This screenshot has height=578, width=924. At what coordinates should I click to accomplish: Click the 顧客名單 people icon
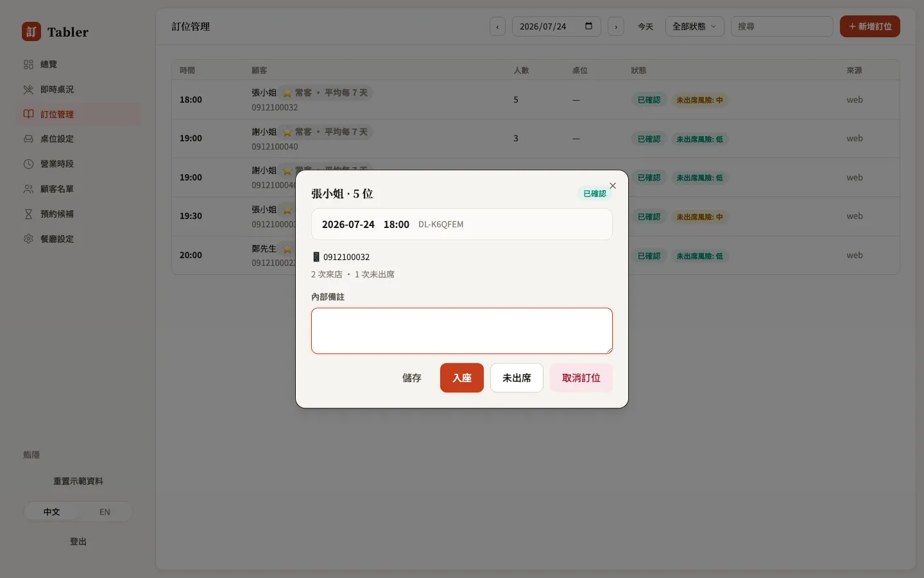pos(28,189)
